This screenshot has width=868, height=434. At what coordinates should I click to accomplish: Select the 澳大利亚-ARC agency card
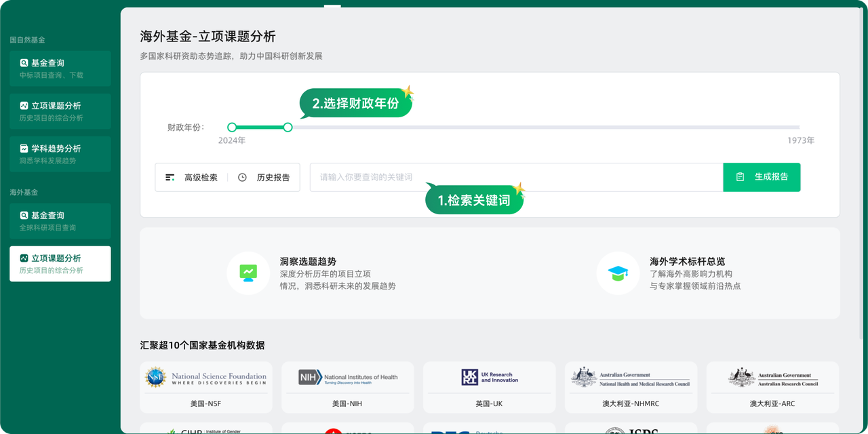click(x=772, y=387)
